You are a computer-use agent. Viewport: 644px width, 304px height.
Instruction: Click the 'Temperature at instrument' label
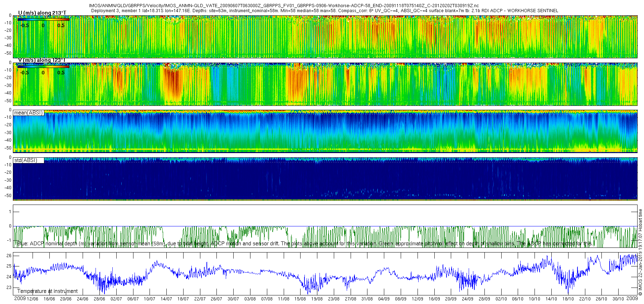[x=47, y=291]
